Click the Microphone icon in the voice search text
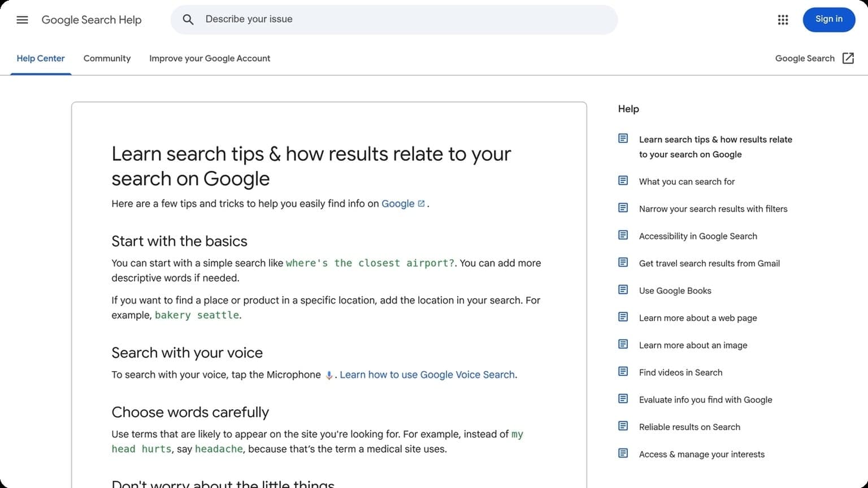Viewport: 868px width, 488px height. pos(329,374)
